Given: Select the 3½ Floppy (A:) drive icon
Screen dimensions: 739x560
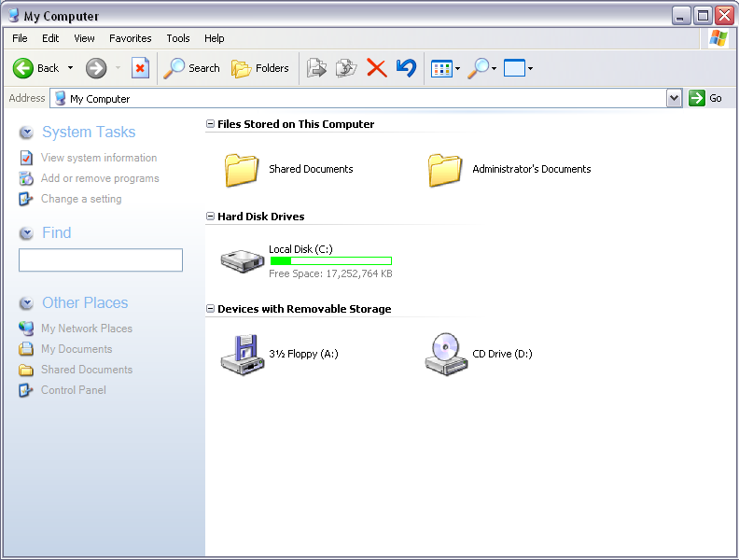Looking at the screenshot, I should (243, 355).
